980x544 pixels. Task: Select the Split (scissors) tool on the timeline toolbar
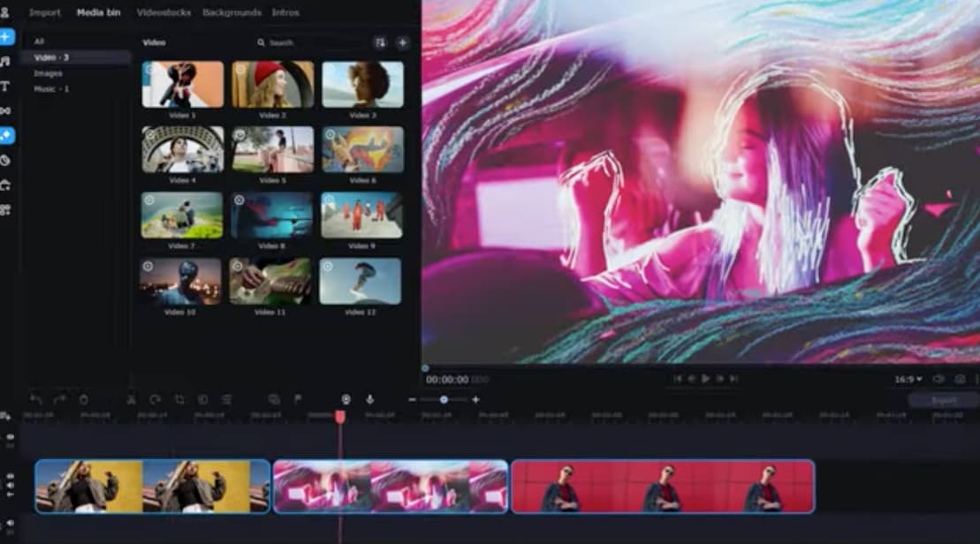tap(131, 399)
